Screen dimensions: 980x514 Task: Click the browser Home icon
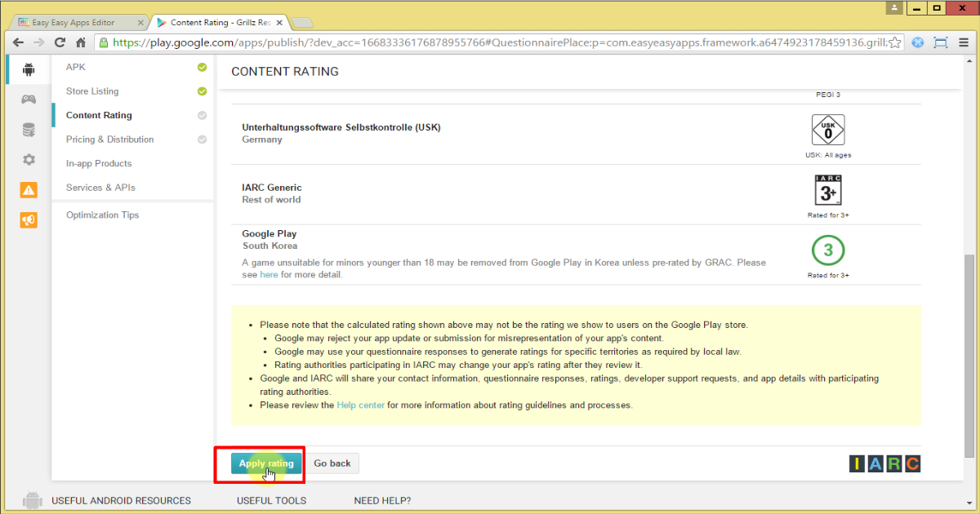tap(79, 42)
